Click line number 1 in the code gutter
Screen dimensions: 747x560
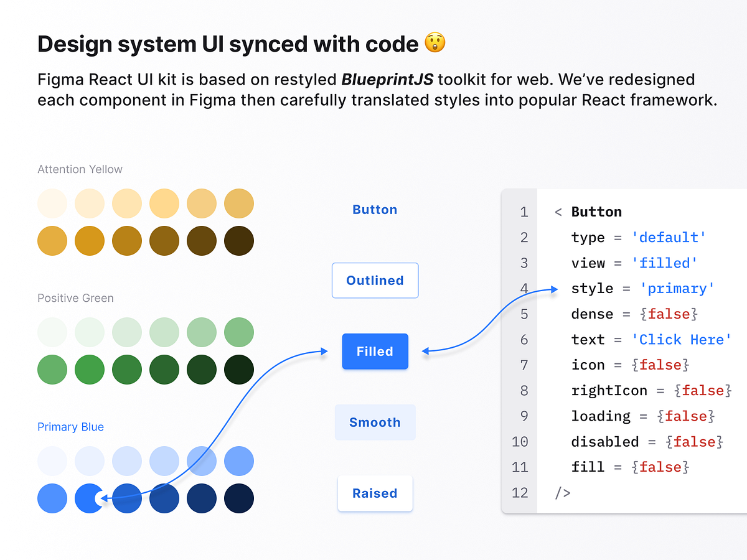[524, 212]
